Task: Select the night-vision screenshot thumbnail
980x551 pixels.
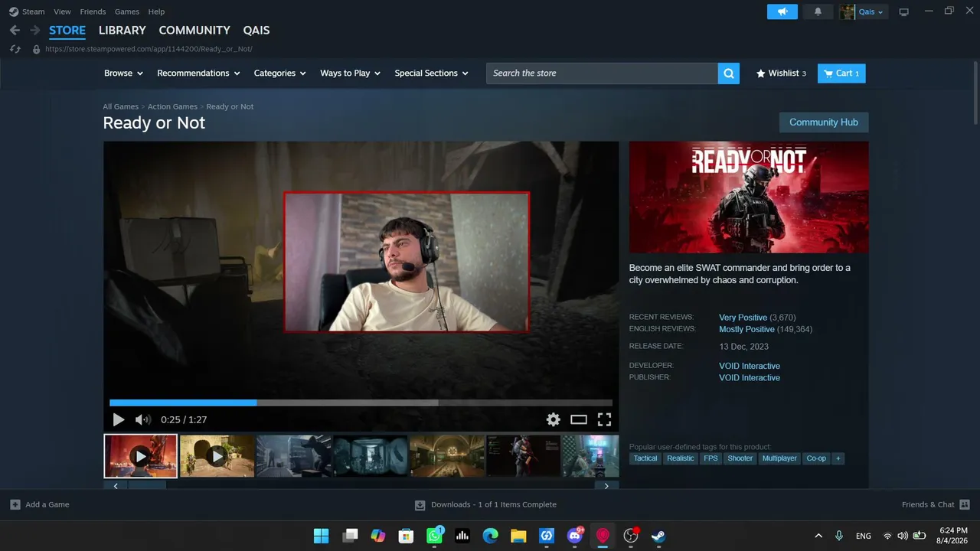Action: point(370,456)
